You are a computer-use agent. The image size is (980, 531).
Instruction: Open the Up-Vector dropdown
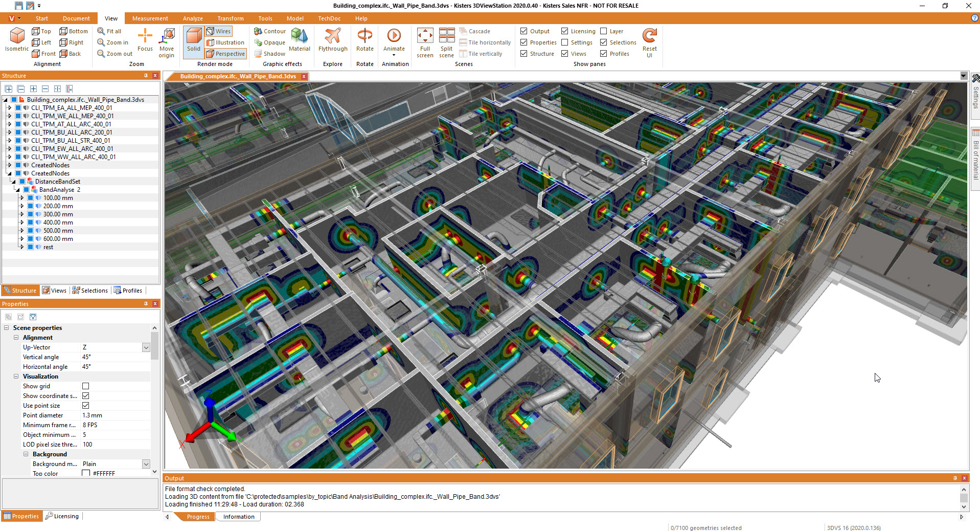pyautogui.click(x=146, y=347)
